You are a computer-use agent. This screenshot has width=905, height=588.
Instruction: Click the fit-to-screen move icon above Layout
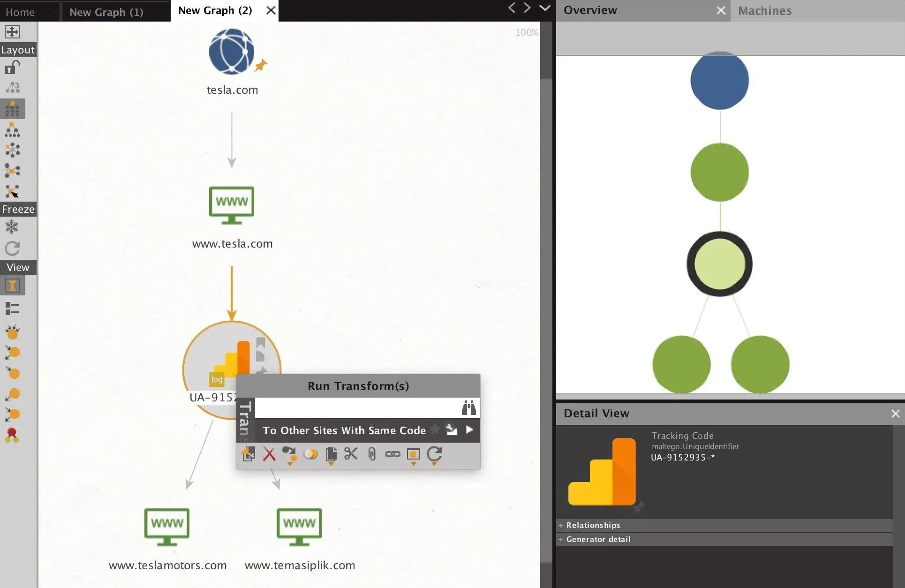click(x=12, y=32)
